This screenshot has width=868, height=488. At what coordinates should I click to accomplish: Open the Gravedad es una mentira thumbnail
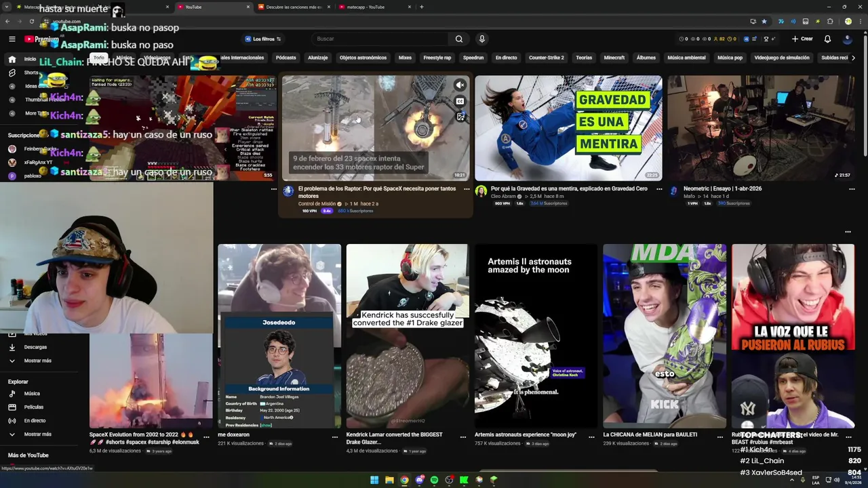pyautogui.click(x=568, y=127)
